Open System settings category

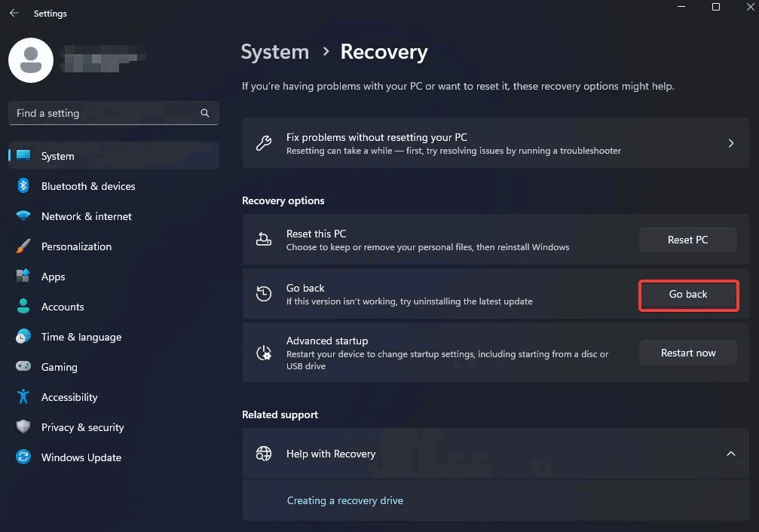click(x=114, y=156)
